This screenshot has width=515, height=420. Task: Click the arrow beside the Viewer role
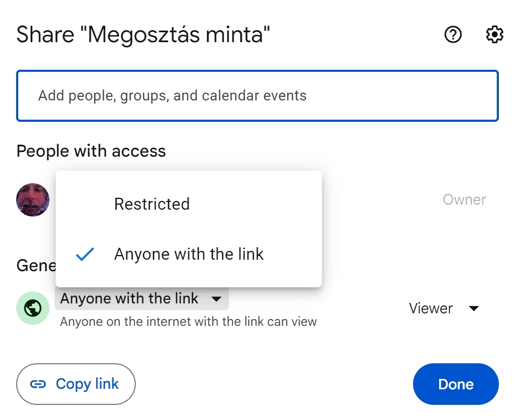pyautogui.click(x=473, y=308)
